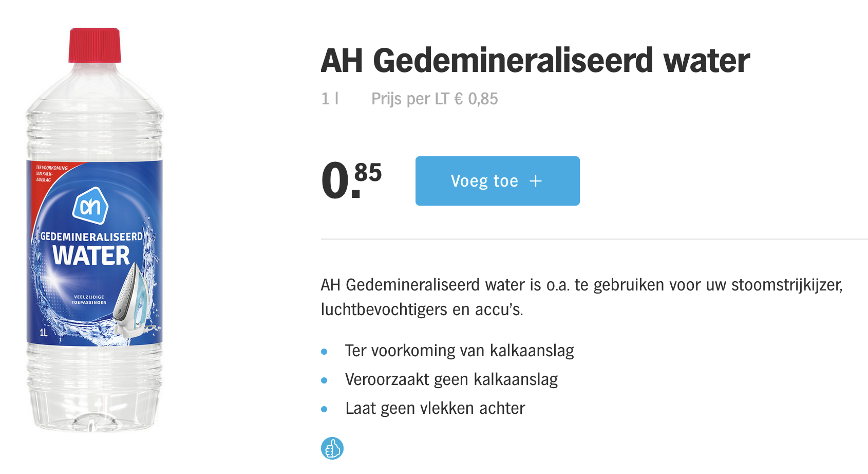Click the plus icon on Voeg toe
The image size is (868, 474).
tap(536, 181)
